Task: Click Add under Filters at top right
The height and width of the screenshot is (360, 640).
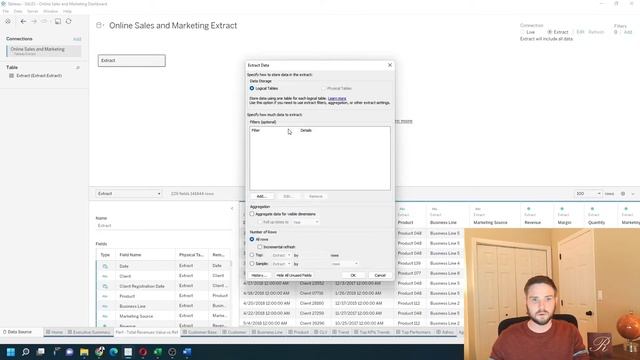Action: click(x=628, y=32)
